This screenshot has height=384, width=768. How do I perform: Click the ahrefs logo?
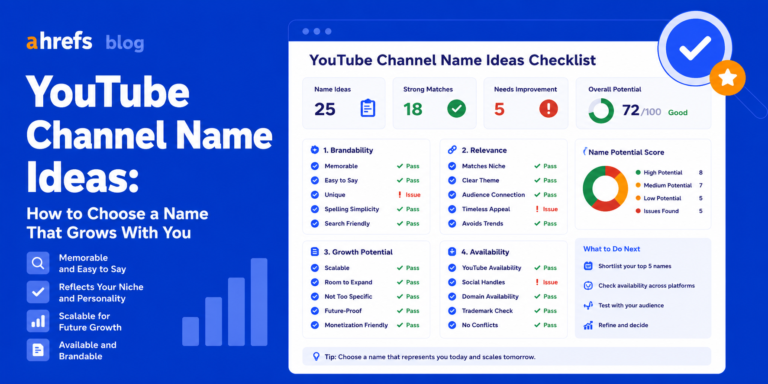[x=59, y=42]
